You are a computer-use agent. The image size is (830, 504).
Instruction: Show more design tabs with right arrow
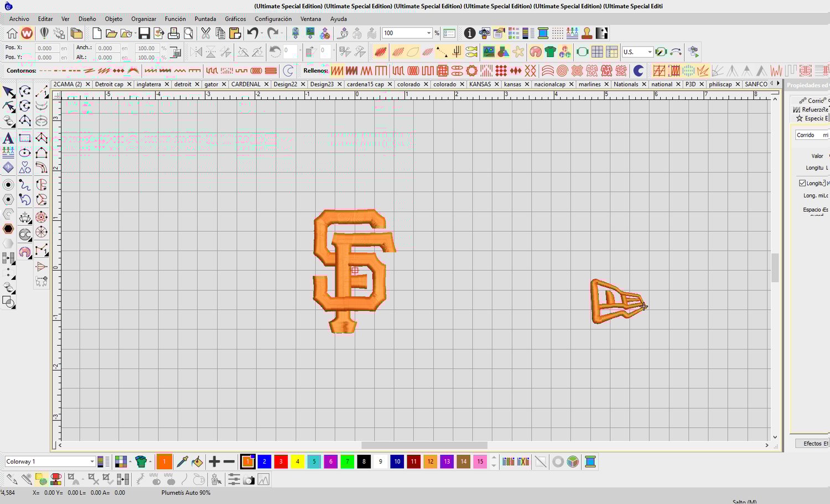(x=778, y=84)
